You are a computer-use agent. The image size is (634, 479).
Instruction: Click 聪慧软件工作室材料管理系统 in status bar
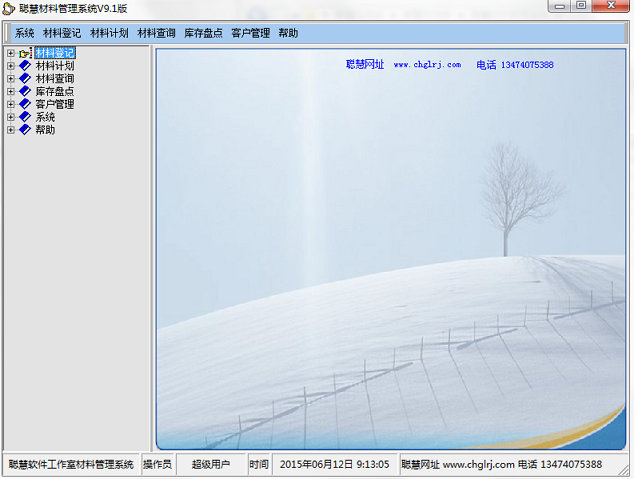click(x=71, y=464)
